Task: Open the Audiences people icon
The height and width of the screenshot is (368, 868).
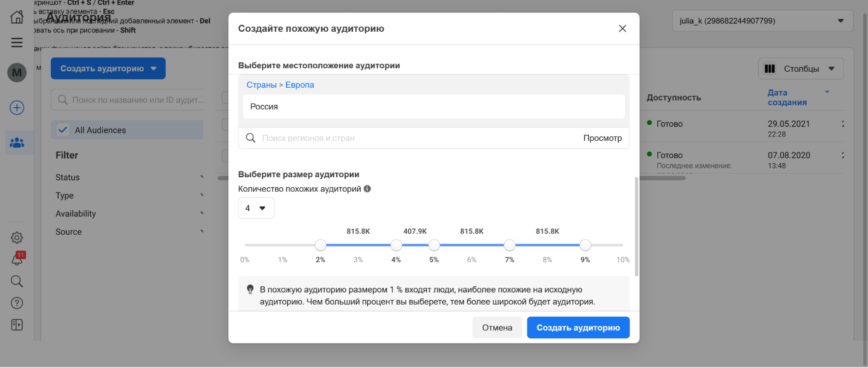Action: point(17,143)
